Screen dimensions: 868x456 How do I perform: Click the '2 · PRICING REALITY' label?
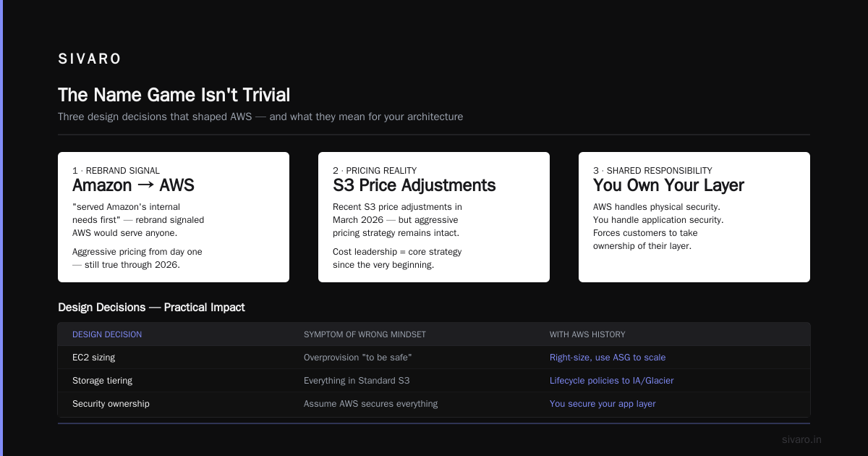(375, 171)
